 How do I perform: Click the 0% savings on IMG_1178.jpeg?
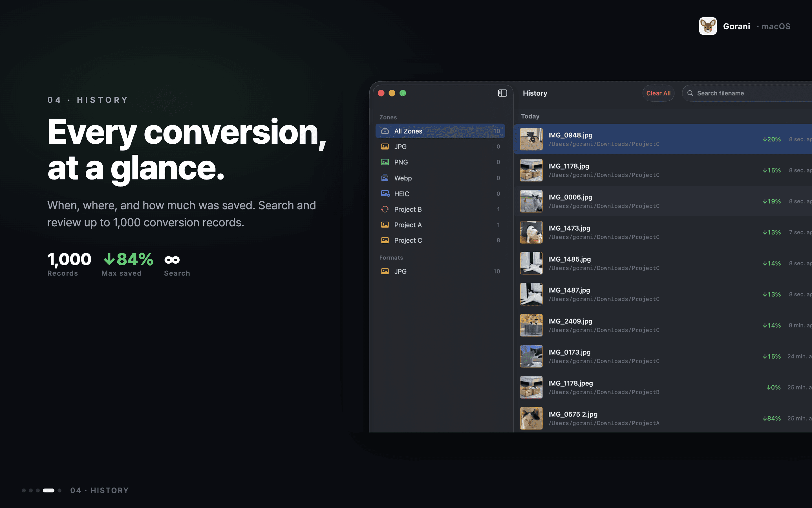pyautogui.click(x=773, y=387)
